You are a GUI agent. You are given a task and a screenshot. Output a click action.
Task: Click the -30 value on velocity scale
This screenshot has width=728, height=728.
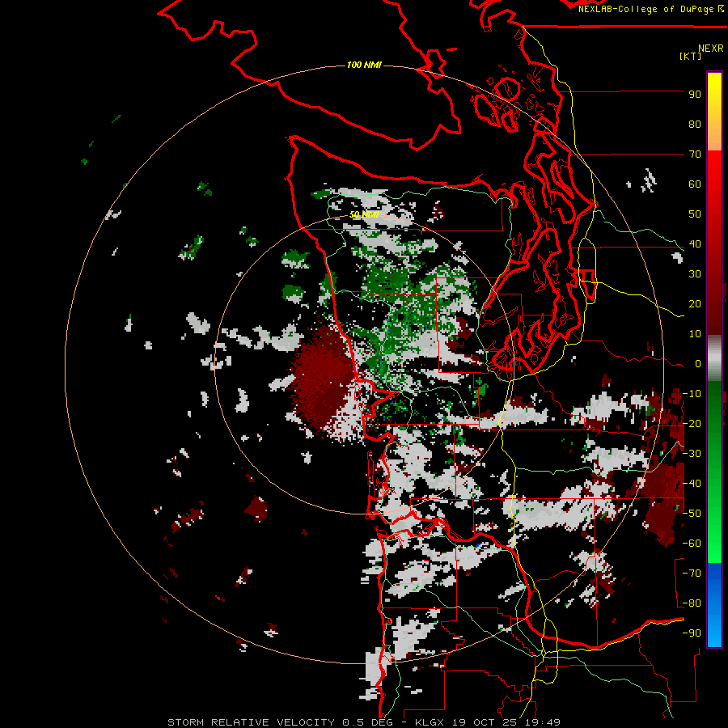coord(692,454)
